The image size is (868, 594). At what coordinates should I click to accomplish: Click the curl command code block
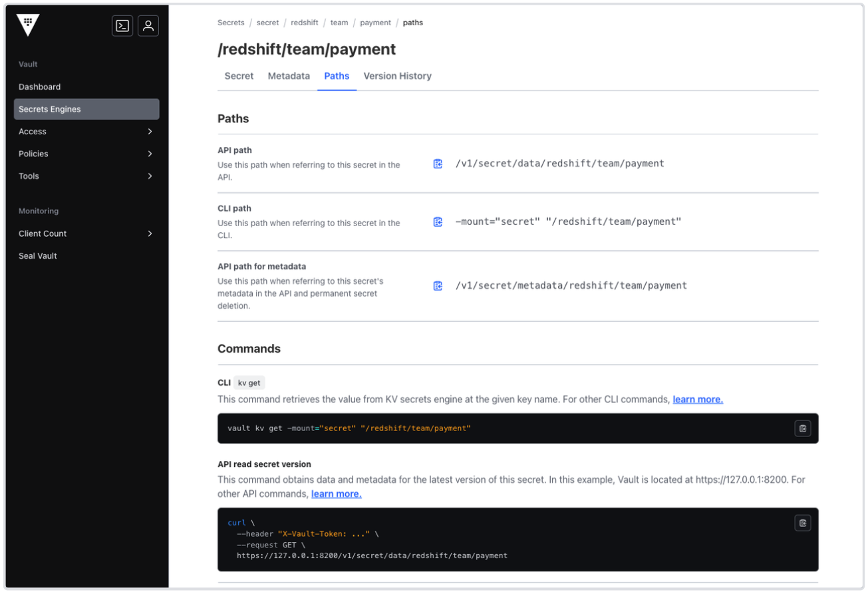tap(517, 539)
